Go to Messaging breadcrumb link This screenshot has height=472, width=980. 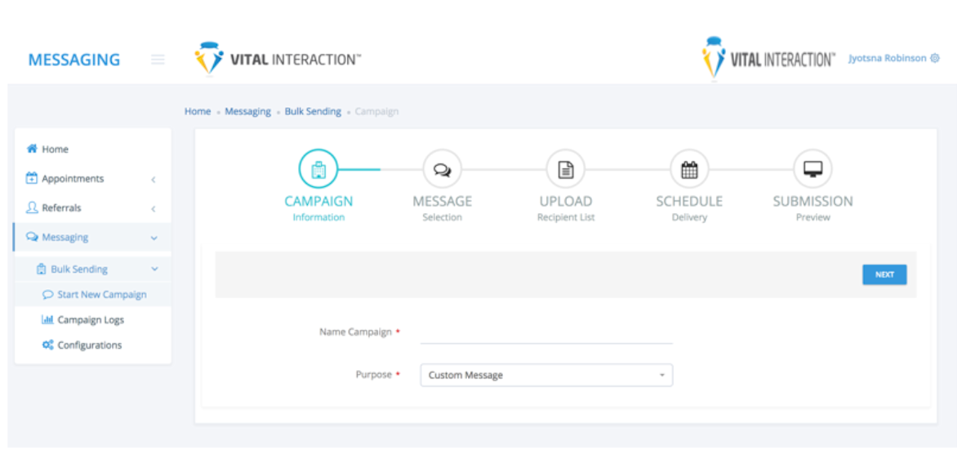pos(247,111)
